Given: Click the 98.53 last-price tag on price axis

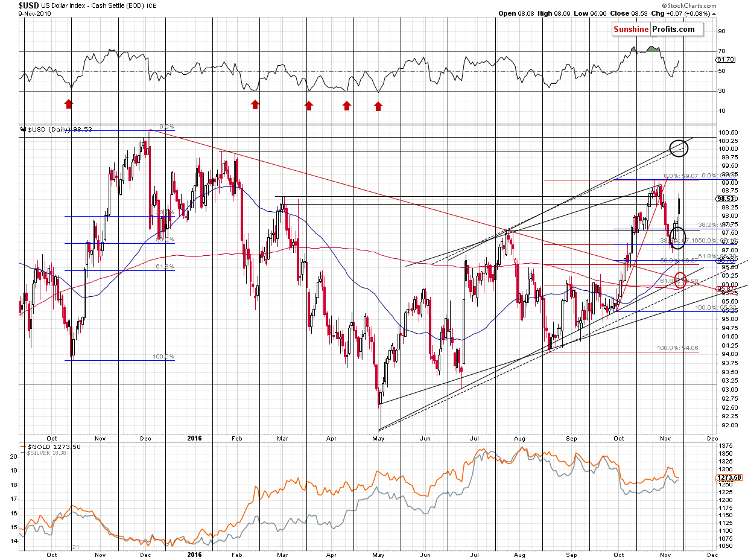Looking at the screenshot, I should [724, 198].
